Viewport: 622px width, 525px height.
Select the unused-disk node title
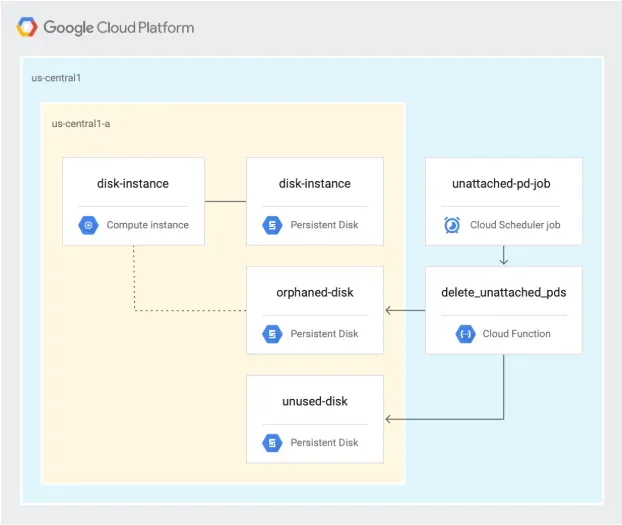[315, 401]
